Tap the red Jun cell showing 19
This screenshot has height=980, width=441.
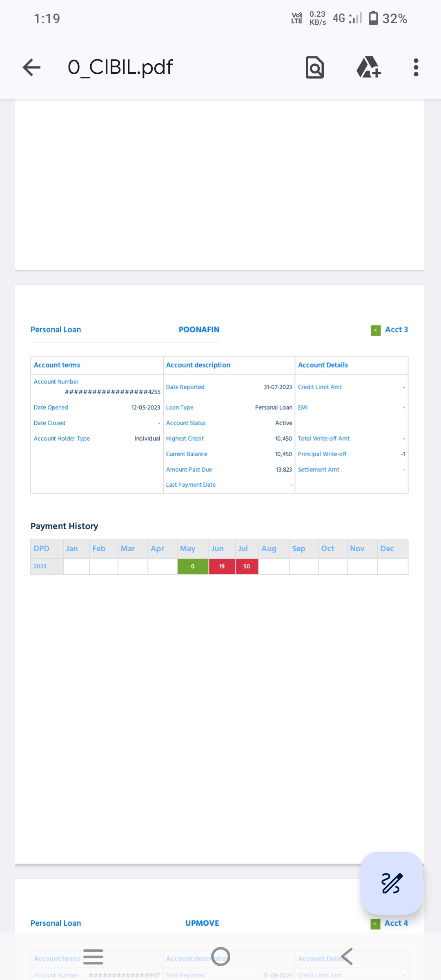[222, 566]
